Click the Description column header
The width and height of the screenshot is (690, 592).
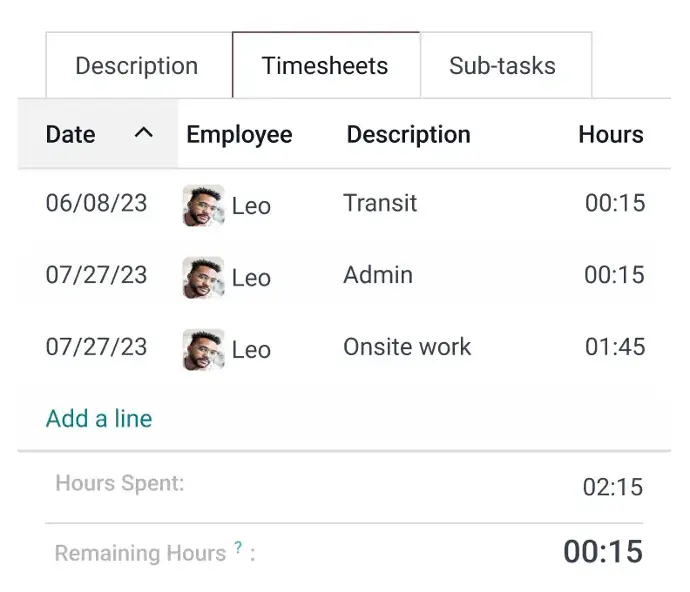(x=408, y=134)
